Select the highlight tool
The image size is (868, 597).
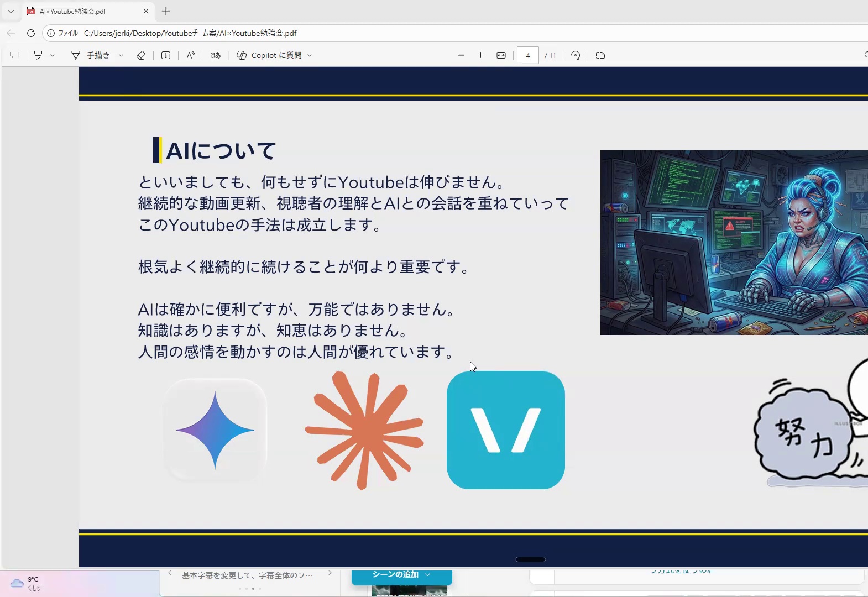(x=38, y=55)
